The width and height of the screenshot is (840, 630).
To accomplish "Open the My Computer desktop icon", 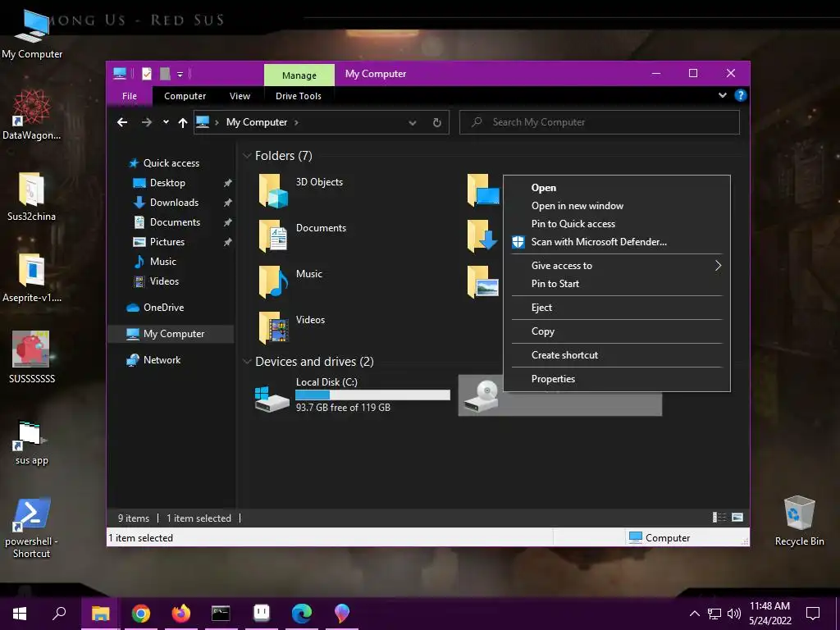I will [x=32, y=33].
